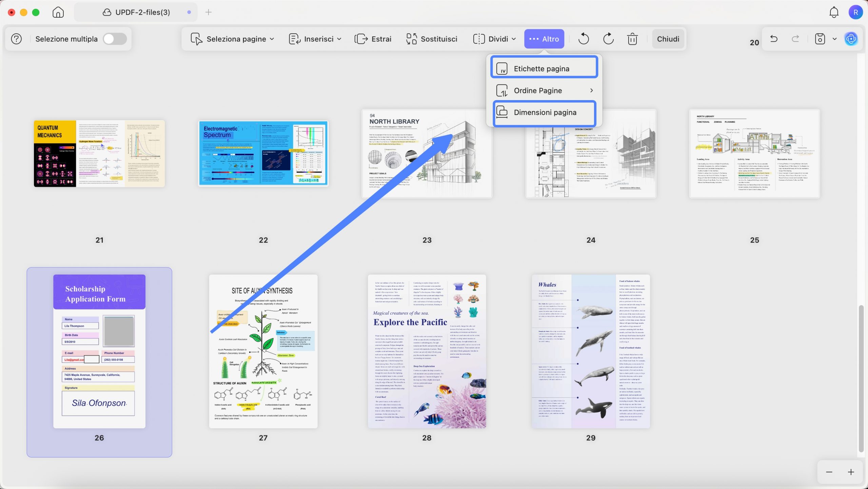Expand the Inserisci dropdown
This screenshot has height=489, width=868.
coord(315,39)
